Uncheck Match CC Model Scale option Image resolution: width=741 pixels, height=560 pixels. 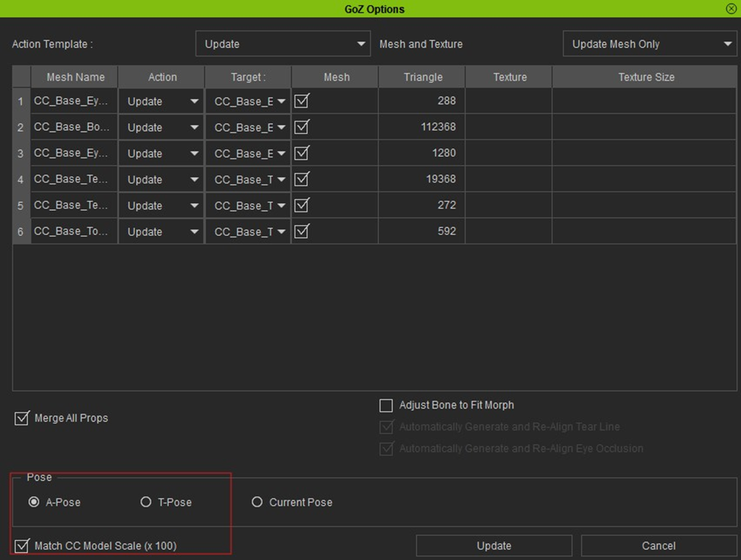(x=22, y=546)
